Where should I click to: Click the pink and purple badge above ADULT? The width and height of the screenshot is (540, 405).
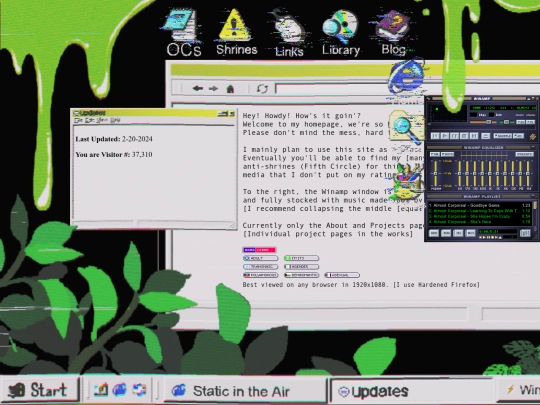point(259,250)
